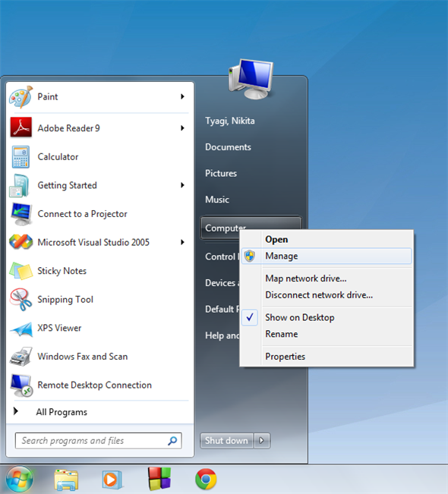Expand the Getting Started jump list arrow
448x494 pixels.
coord(182,185)
